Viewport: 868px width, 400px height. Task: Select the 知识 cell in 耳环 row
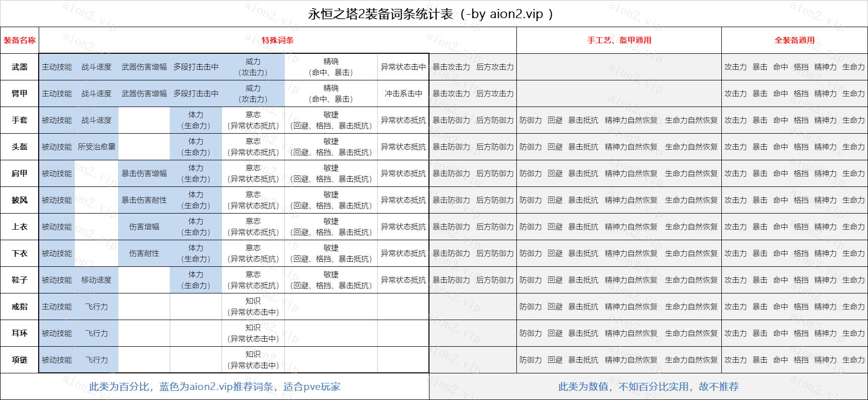tap(253, 333)
